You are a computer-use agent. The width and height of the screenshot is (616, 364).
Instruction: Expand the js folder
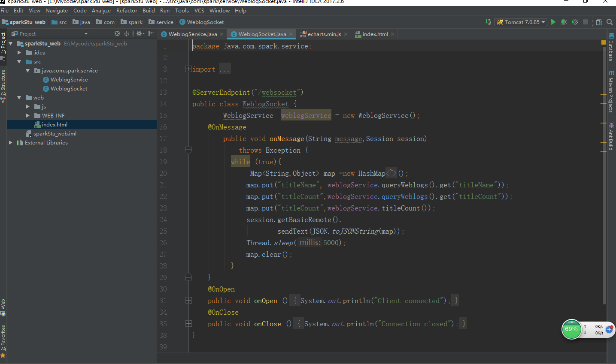point(28,107)
